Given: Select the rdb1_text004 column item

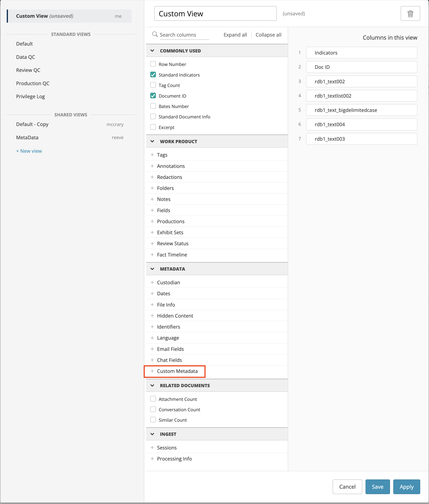Looking at the screenshot, I should [x=361, y=124].
